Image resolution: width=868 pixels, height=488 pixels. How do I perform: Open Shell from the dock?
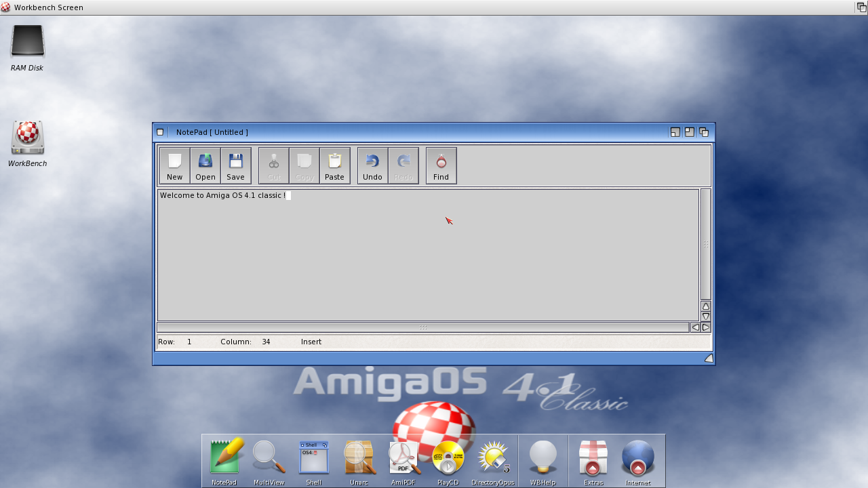pos(314,462)
